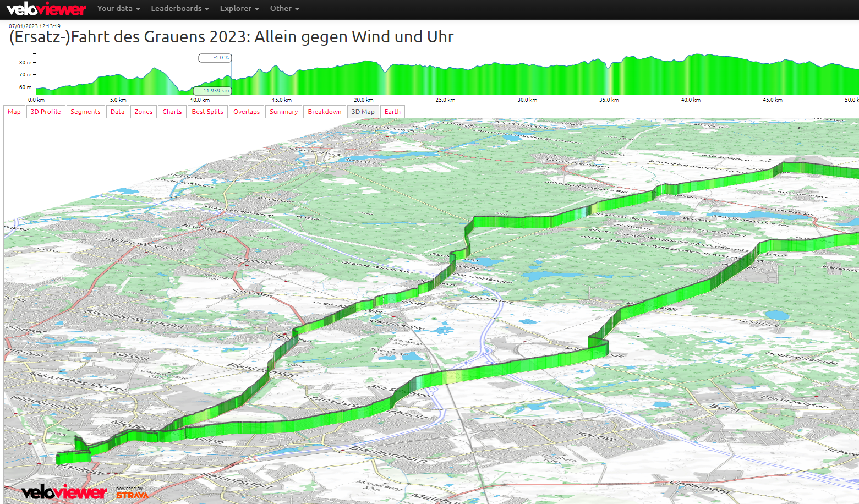
Task: Open the Zones tab
Action: [143, 112]
